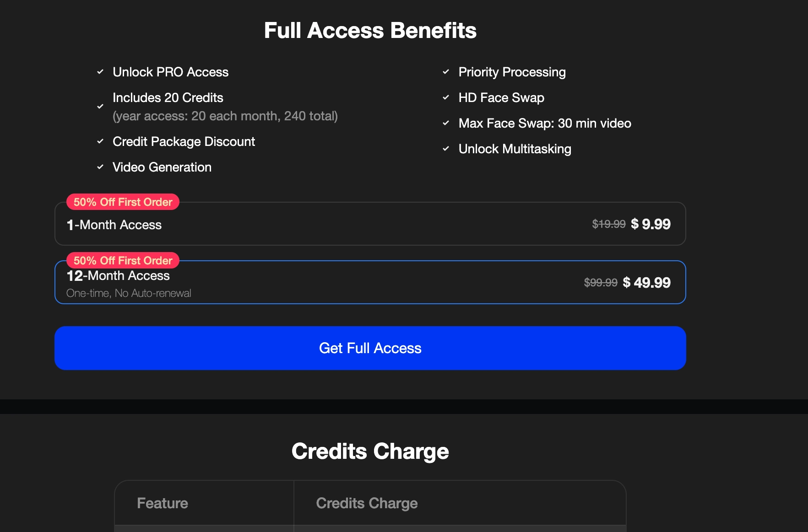The width and height of the screenshot is (808, 532).
Task: Click the Get Full Access button
Action: (x=370, y=348)
